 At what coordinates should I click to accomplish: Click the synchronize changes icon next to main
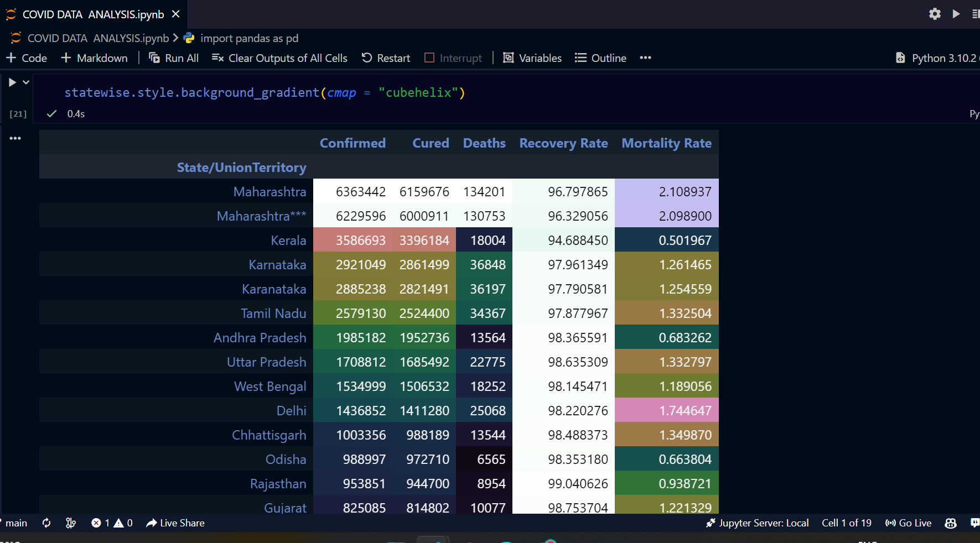click(x=46, y=523)
